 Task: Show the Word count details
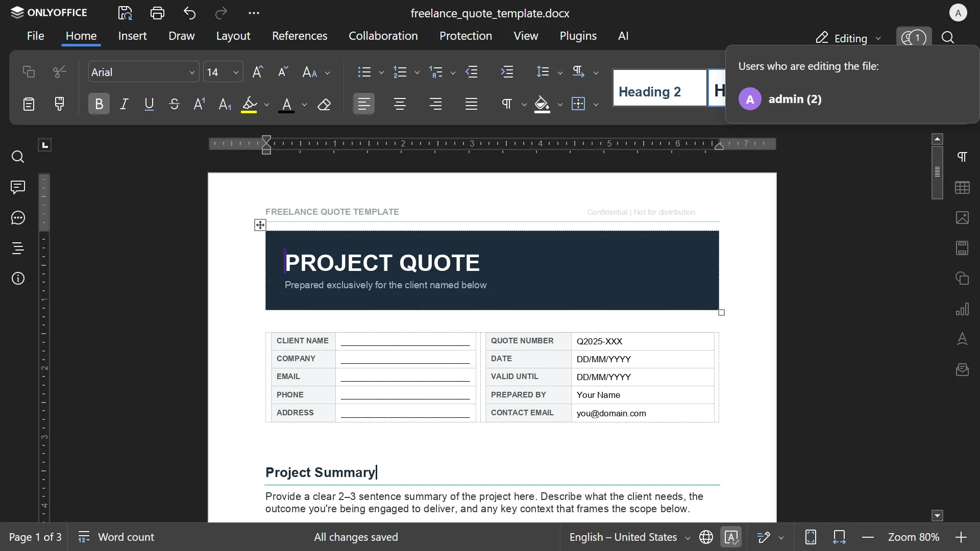[126, 537]
